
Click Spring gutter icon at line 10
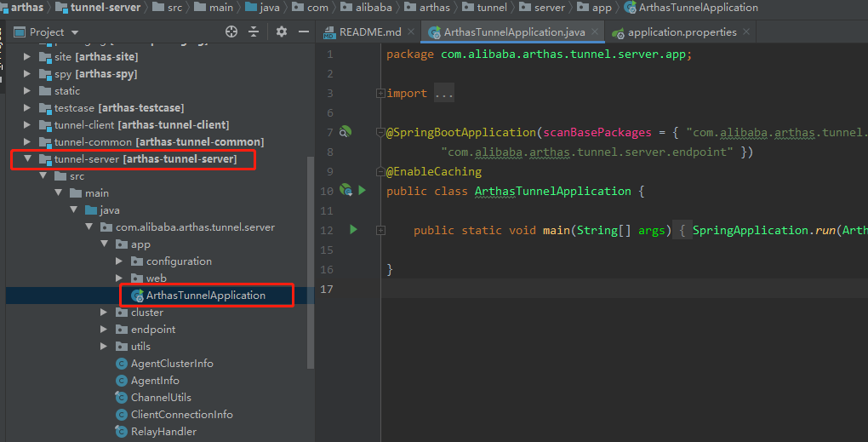click(346, 190)
